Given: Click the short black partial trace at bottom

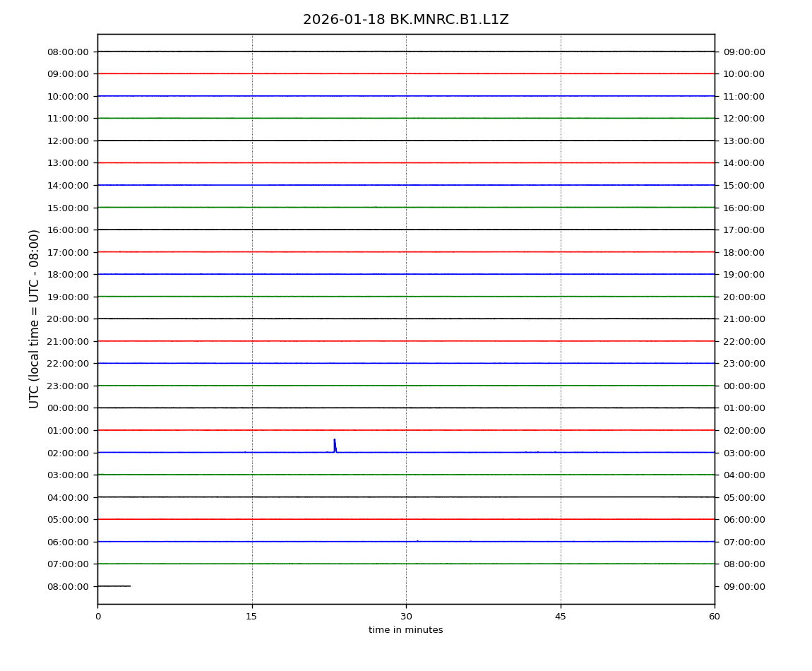Looking at the screenshot, I should 114,586.
